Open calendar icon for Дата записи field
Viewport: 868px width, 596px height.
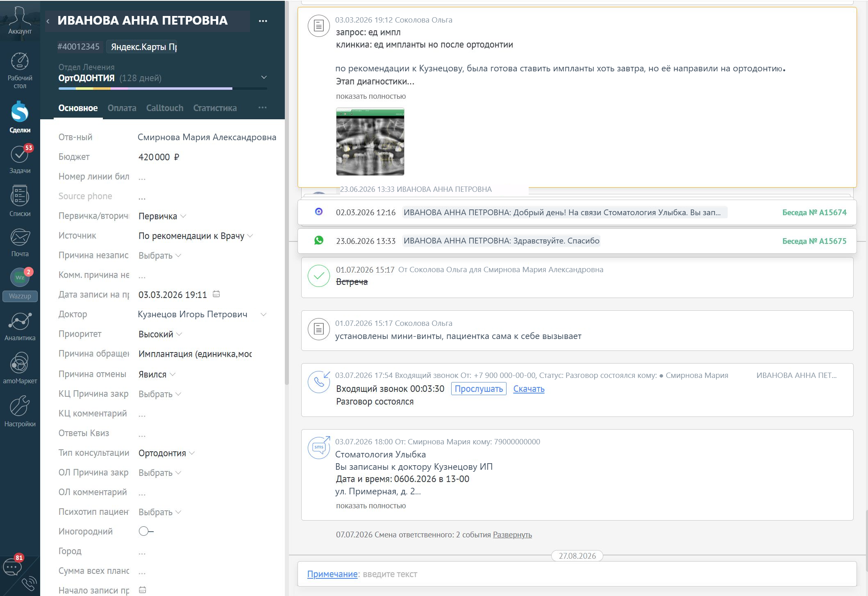point(216,294)
